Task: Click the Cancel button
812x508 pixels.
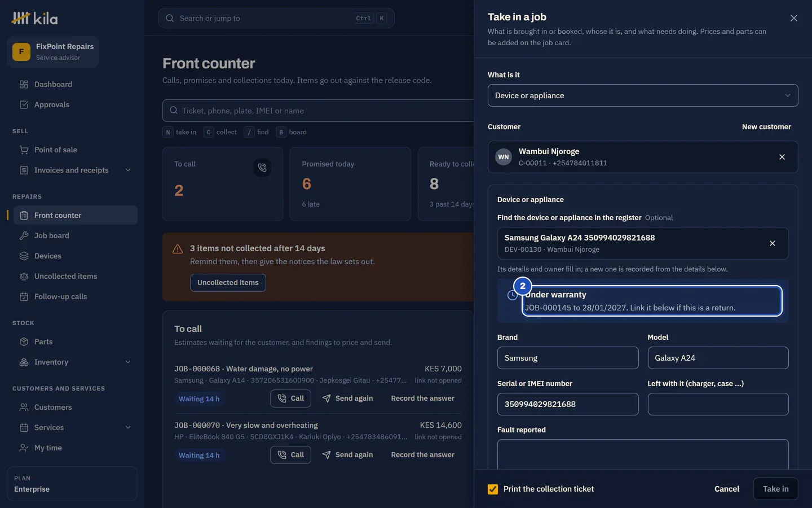Action: (x=727, y=489)
